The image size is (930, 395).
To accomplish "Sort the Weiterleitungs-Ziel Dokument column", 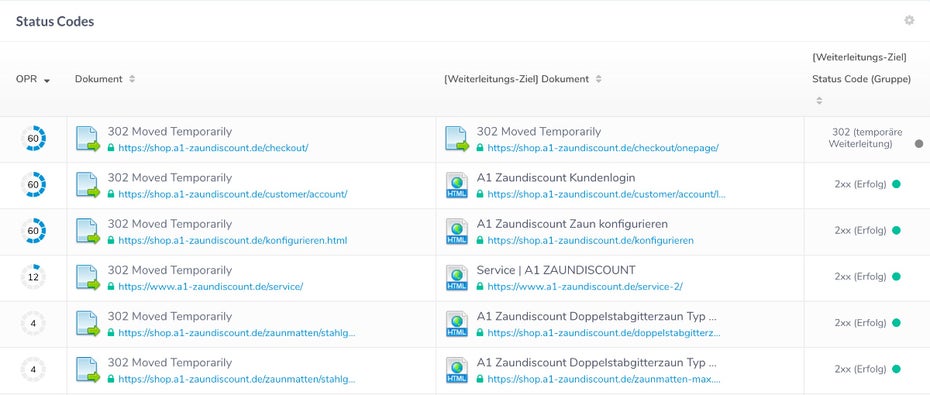I will click(x=598, y=79).
